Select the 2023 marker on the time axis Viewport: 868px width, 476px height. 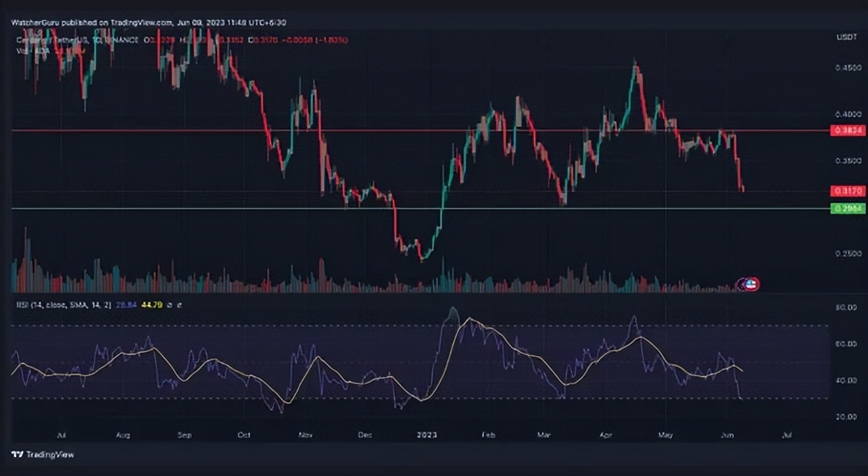click(426, 435)
